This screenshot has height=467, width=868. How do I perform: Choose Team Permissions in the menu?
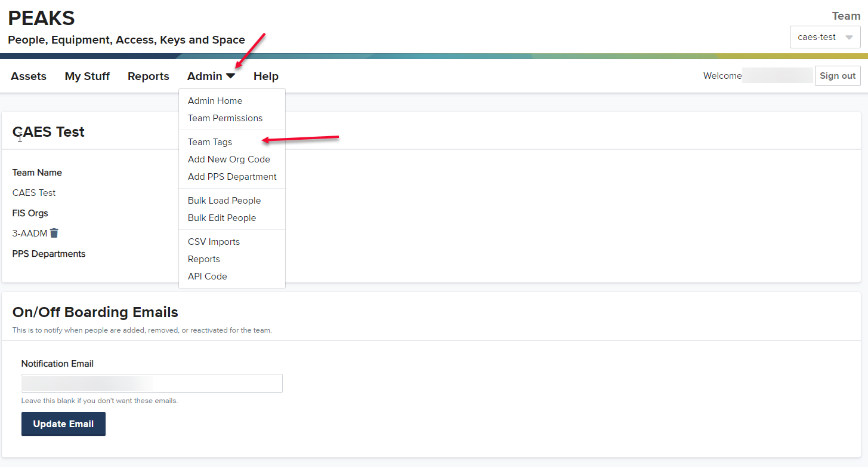point(225,118)
